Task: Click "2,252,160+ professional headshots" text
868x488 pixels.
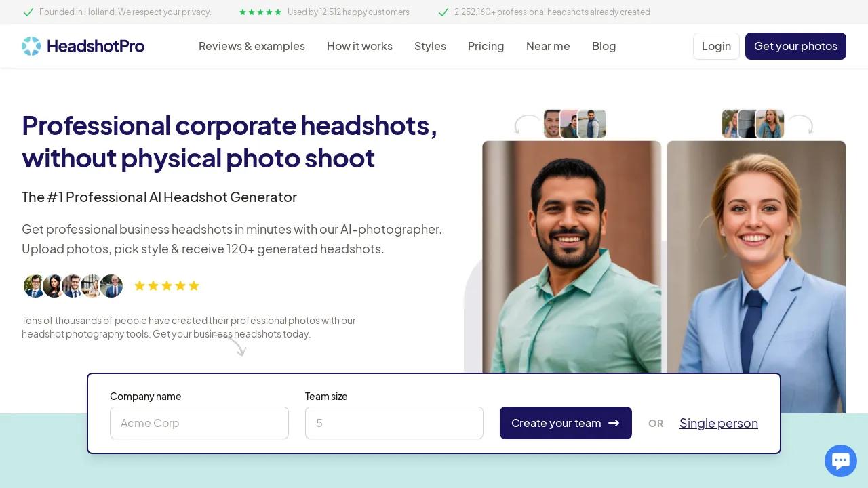Action: click(552, 12)
